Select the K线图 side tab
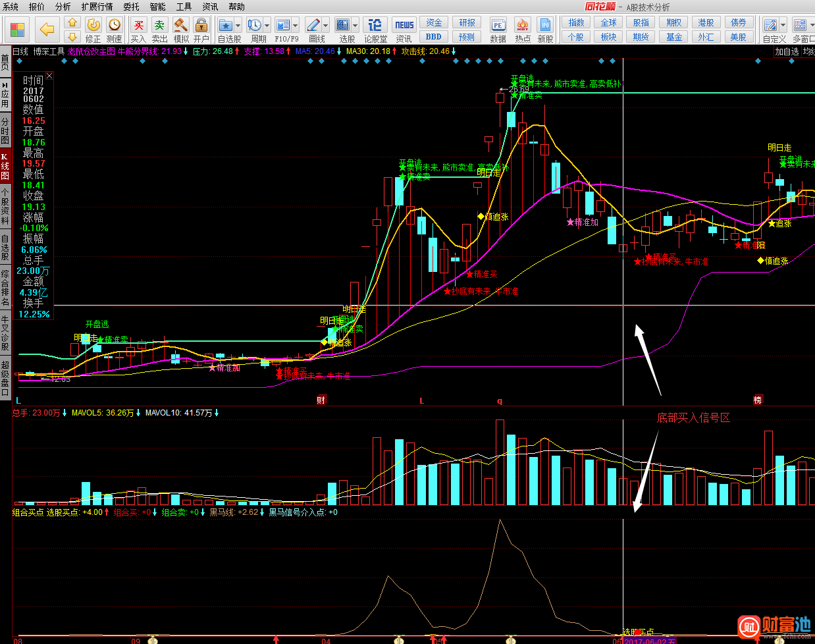This screenshot has width=815, height=644. coord(5,167)
